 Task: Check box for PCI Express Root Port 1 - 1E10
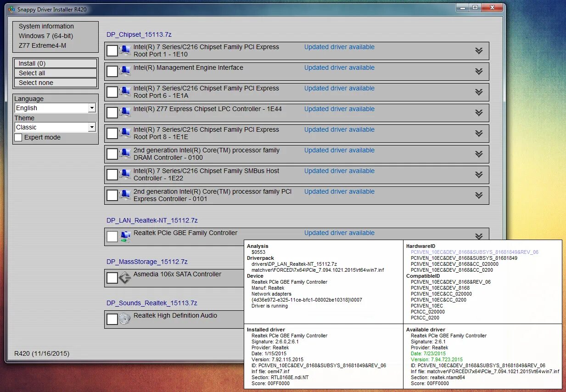(112, 50)
